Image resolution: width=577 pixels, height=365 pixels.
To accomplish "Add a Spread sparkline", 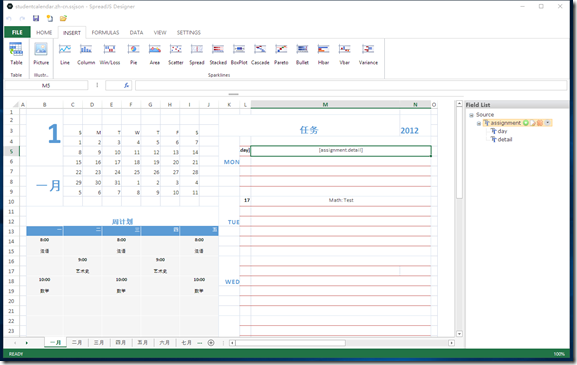I will point(197,54).
